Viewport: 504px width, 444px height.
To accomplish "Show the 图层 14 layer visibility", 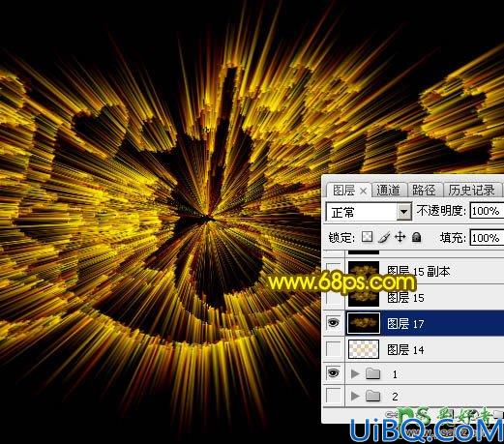I will 334,349.
